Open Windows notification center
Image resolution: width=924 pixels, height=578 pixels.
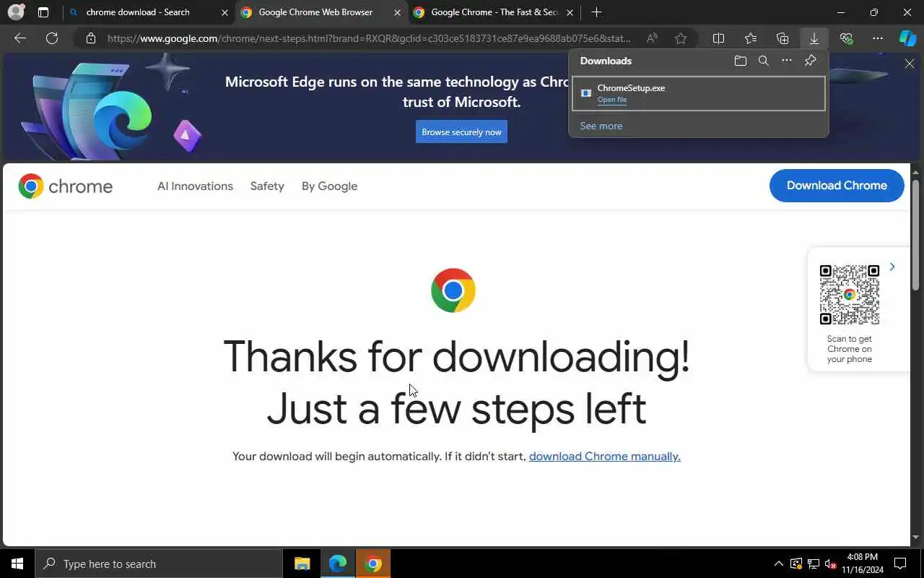(x=900, y=564)
